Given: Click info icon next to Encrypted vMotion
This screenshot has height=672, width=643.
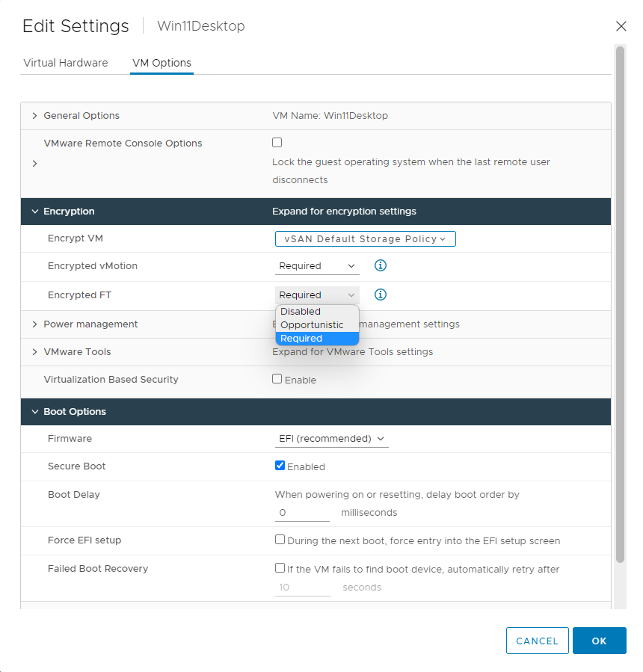Looking at the screenshot, I should point(381,265).
